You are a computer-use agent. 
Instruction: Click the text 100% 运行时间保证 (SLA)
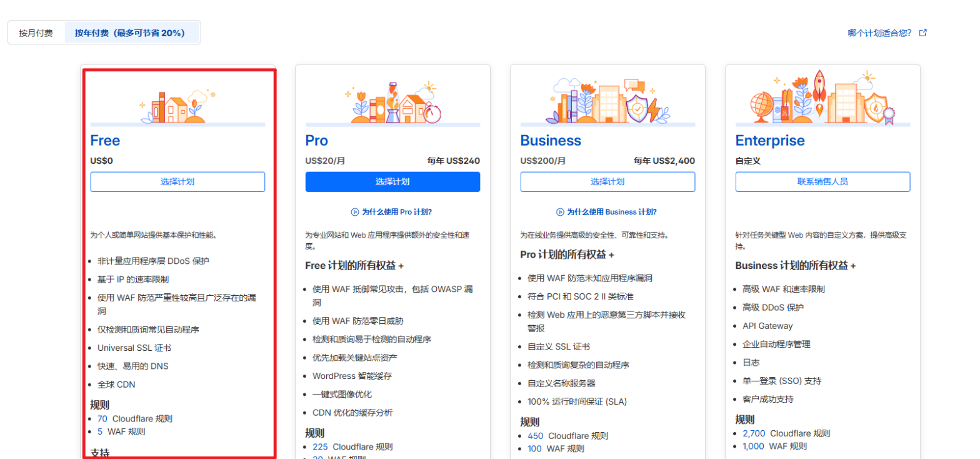[577, 401]
